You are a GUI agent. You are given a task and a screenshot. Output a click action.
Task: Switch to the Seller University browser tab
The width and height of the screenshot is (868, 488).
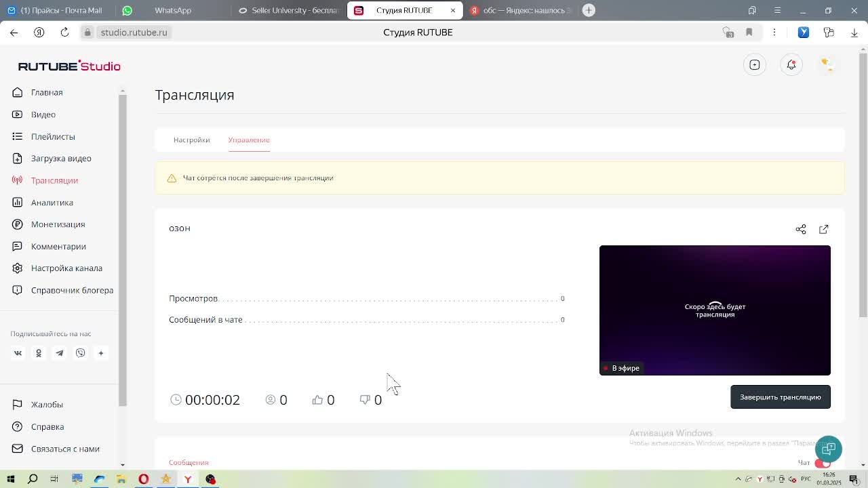[288, 10]
